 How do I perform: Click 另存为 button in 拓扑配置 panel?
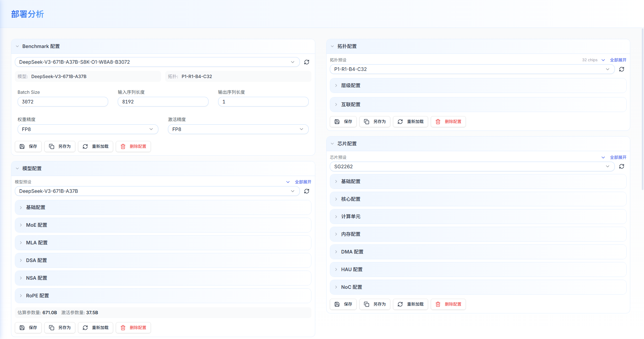[375, 122]
